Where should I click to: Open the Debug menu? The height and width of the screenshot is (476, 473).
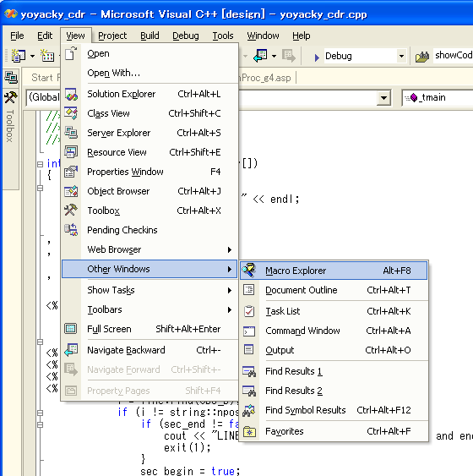click(186, 36)
